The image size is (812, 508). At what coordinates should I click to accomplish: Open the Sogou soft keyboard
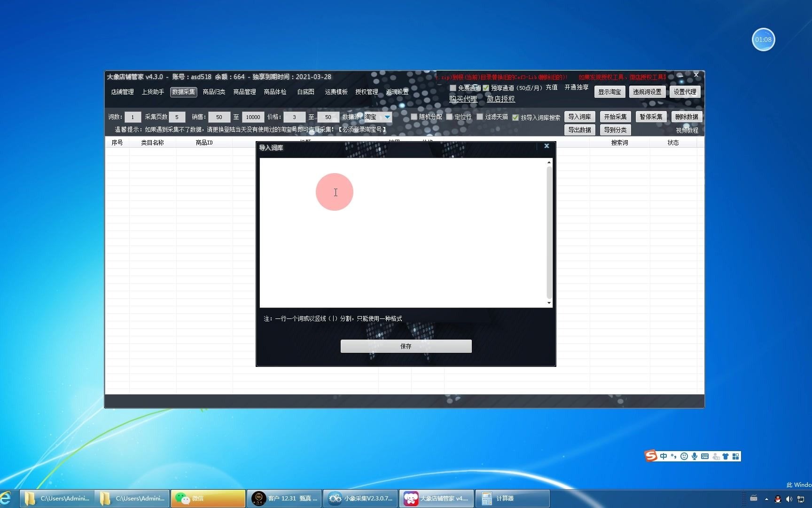[705, 456]
